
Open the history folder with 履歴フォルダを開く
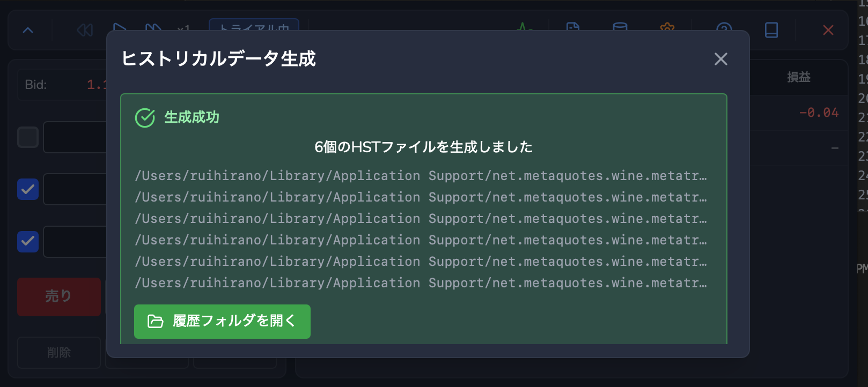point(222,322)
